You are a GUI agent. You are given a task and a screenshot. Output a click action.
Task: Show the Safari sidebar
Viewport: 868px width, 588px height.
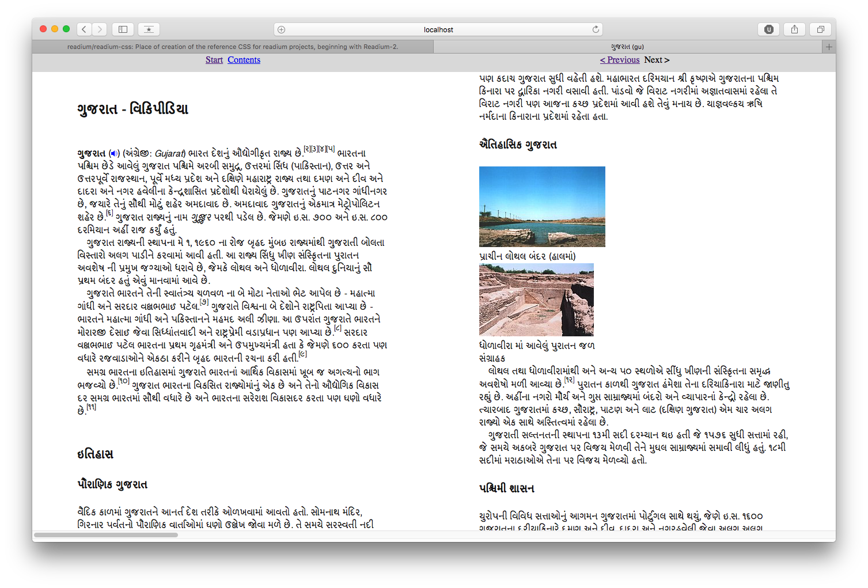[123, 29]
